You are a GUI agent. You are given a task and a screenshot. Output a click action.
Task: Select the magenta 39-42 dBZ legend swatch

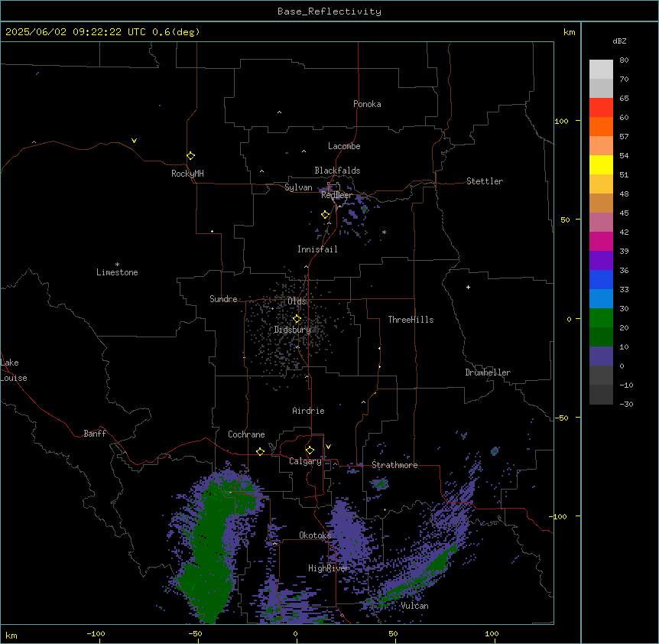(x=601, y=241)
